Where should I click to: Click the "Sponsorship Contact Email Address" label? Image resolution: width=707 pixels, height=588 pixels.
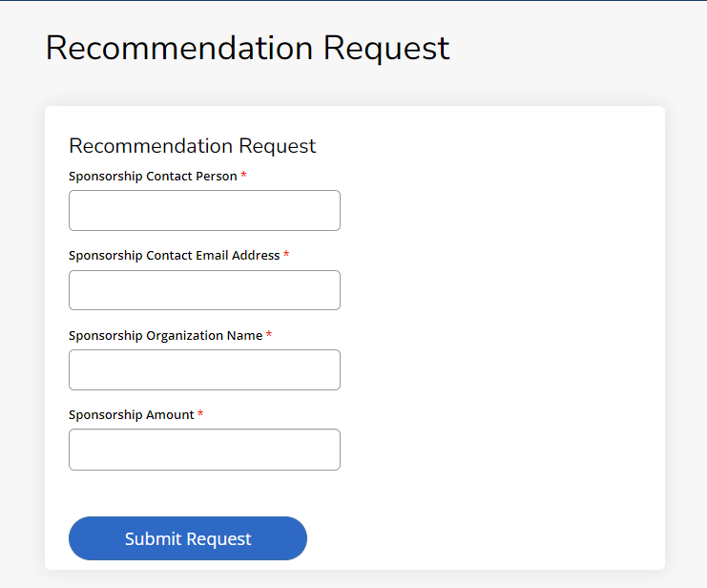pyautogui.click(x=174, y=256)
